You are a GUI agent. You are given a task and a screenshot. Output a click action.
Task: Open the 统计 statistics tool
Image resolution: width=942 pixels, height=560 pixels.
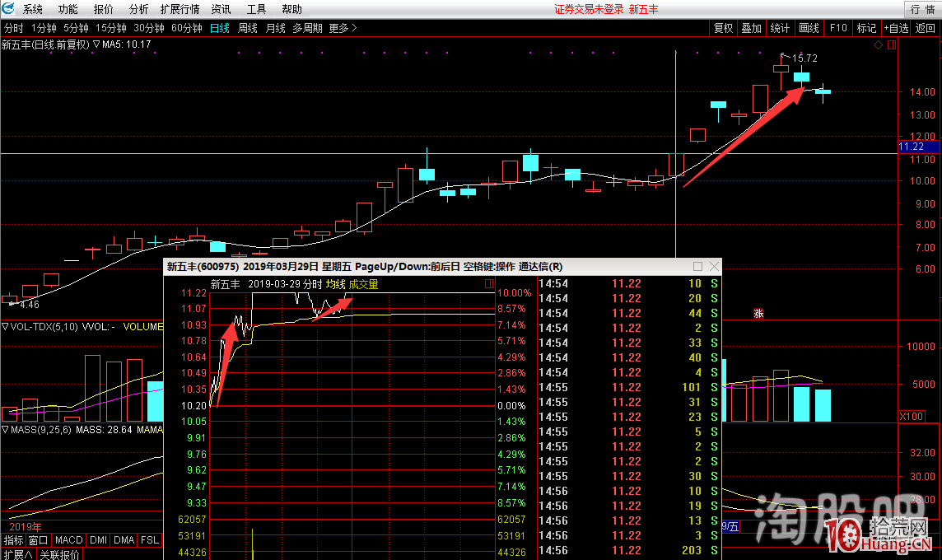click(x=780, y=28)
